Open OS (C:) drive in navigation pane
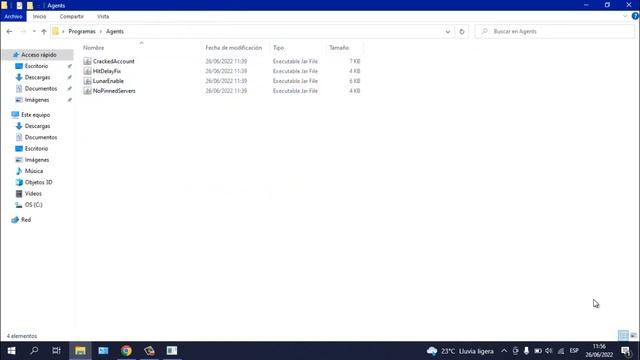This screenshot has width=640, height=360. pos(33,204)
